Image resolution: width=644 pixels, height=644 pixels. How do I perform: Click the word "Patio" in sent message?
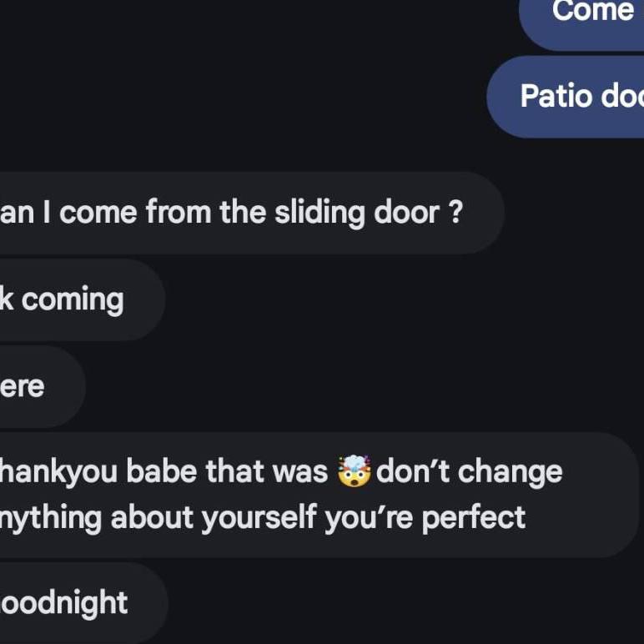tap(555, 97)
